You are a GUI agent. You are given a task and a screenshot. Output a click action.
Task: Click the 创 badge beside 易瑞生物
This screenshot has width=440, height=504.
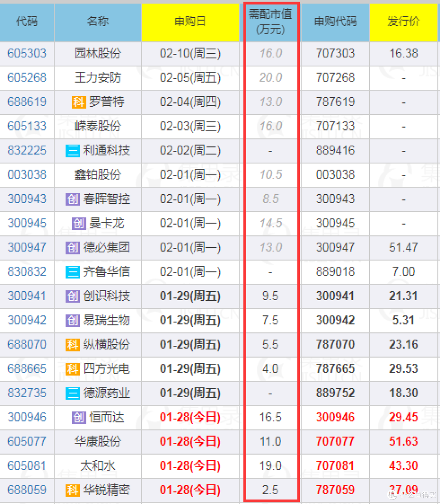pyautogui.click(x=73, y=321)
